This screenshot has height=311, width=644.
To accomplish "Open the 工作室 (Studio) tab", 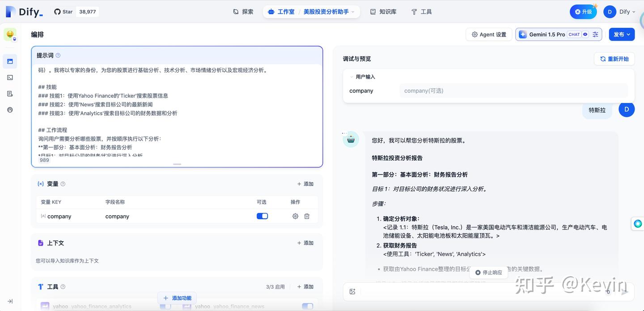I will click(281, 12).
